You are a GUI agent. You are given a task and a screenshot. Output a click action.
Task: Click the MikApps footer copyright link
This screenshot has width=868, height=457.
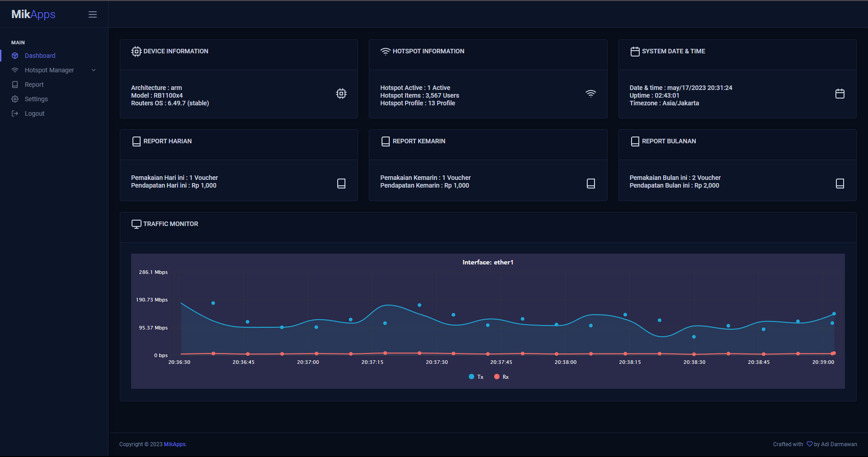(x=175, y=444)
